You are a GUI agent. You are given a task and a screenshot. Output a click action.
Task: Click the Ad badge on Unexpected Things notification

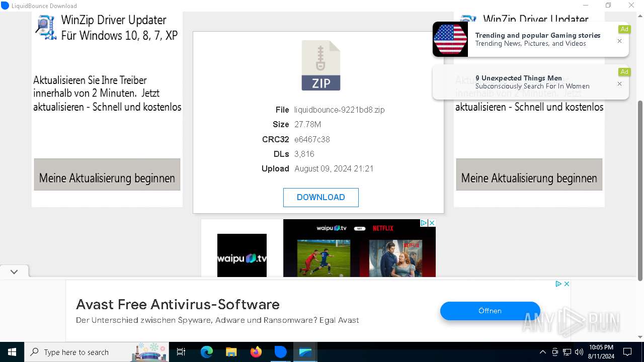coord(624,72)
